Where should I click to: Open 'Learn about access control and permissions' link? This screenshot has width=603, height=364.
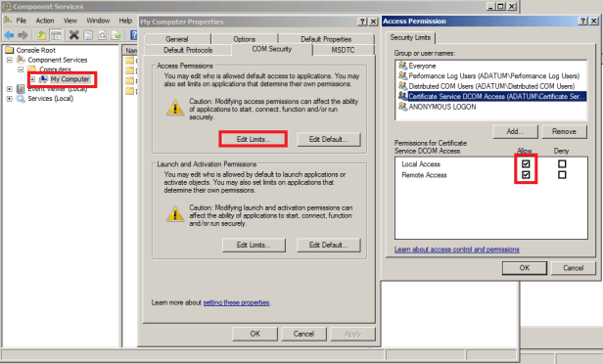(x=457, y=250)
